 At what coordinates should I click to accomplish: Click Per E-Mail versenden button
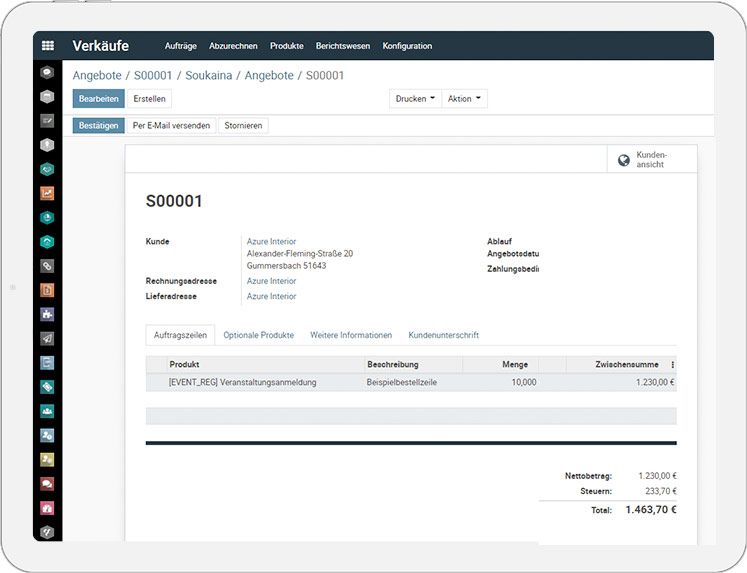(x=172, y=126)
